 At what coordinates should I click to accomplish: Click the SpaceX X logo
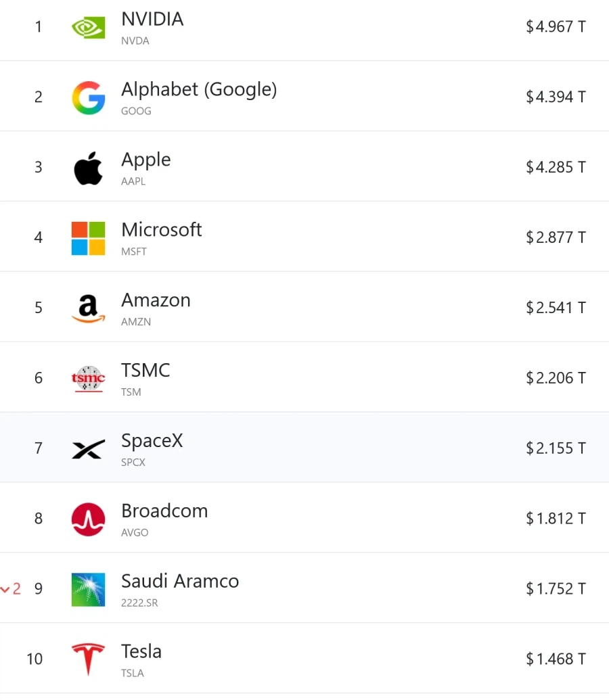pos(88,449)
